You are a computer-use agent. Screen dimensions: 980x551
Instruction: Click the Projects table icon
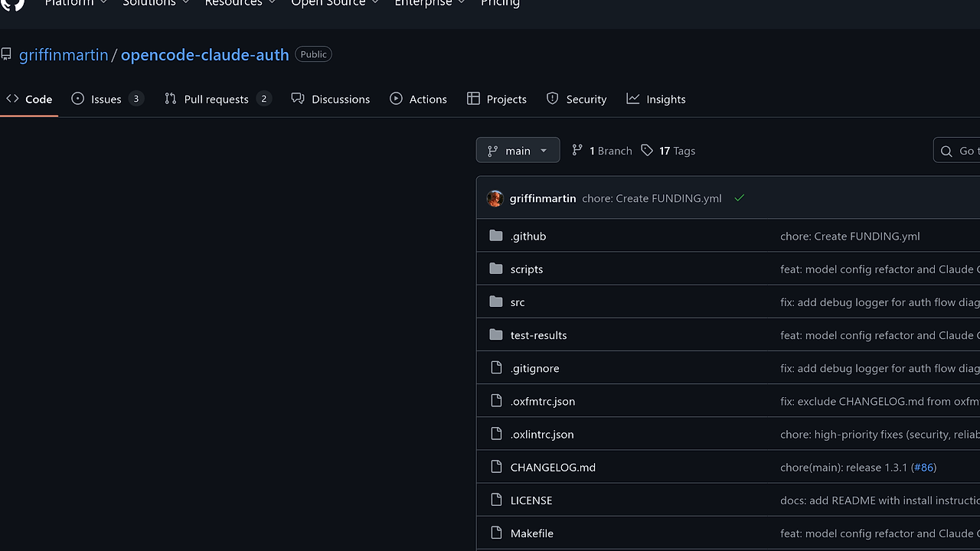click(x=473, y=99)
